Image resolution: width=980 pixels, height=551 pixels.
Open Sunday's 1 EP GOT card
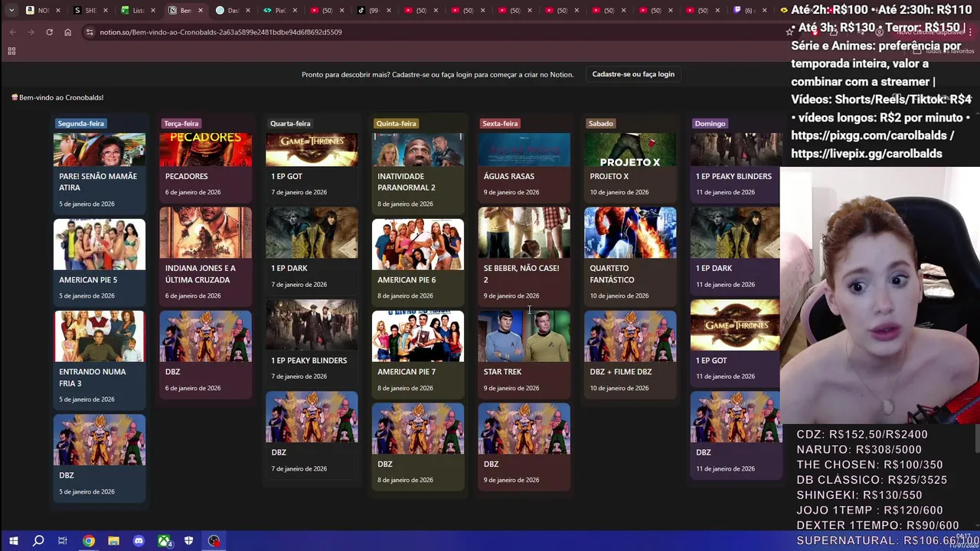(x=735, y=341)
